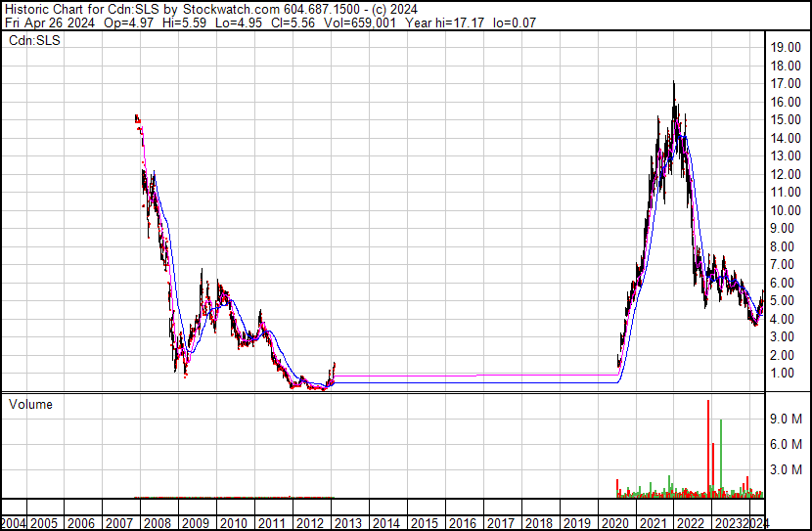Click the 17.00 price axis label
812x531 pixels.
786,84
